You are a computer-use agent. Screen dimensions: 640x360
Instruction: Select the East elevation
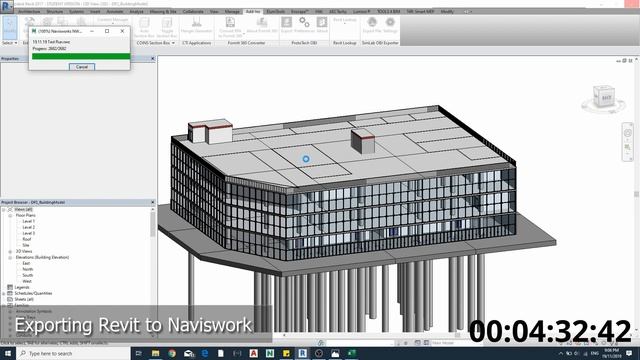tap(26, 263)
